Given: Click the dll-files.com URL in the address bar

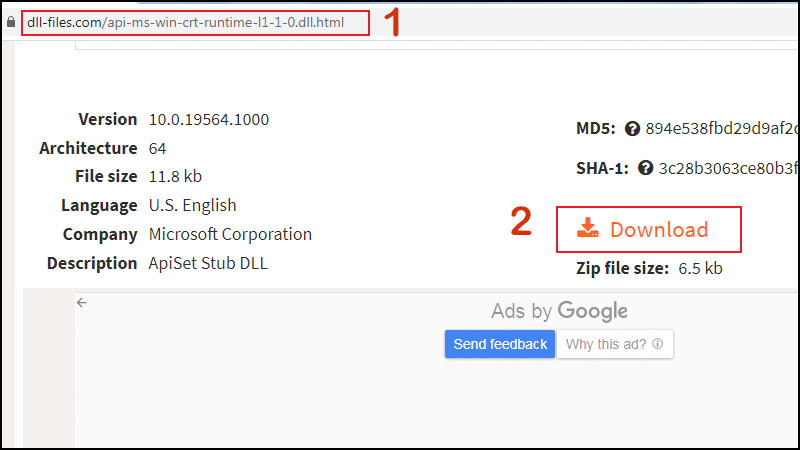Looking at the screenshot, I should tap(186, 22).
